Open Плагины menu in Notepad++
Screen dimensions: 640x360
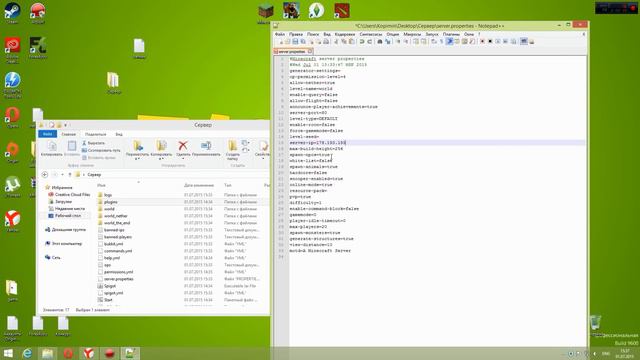click(x=451, y=34)
